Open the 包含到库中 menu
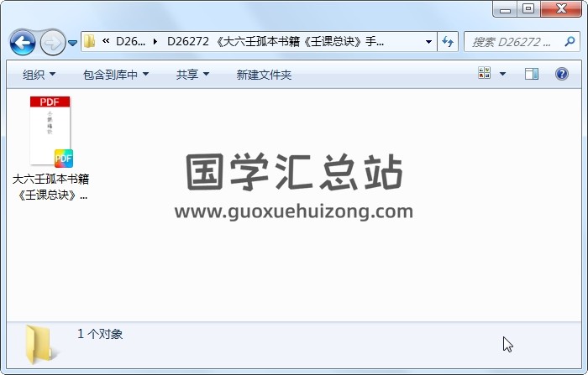 [116, 75]
